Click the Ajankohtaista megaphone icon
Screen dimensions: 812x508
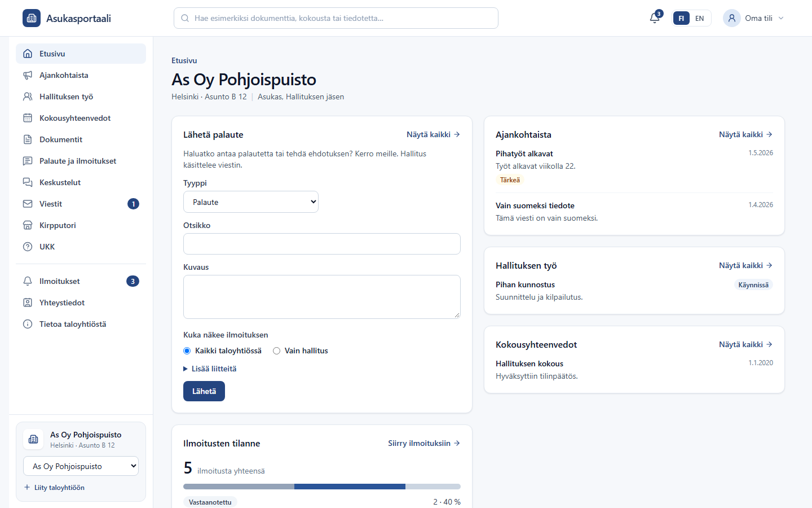(x=28, y=75)
